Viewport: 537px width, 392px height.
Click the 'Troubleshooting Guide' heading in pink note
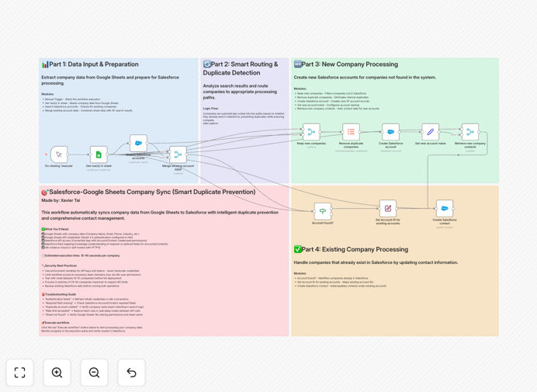point(59,294)
